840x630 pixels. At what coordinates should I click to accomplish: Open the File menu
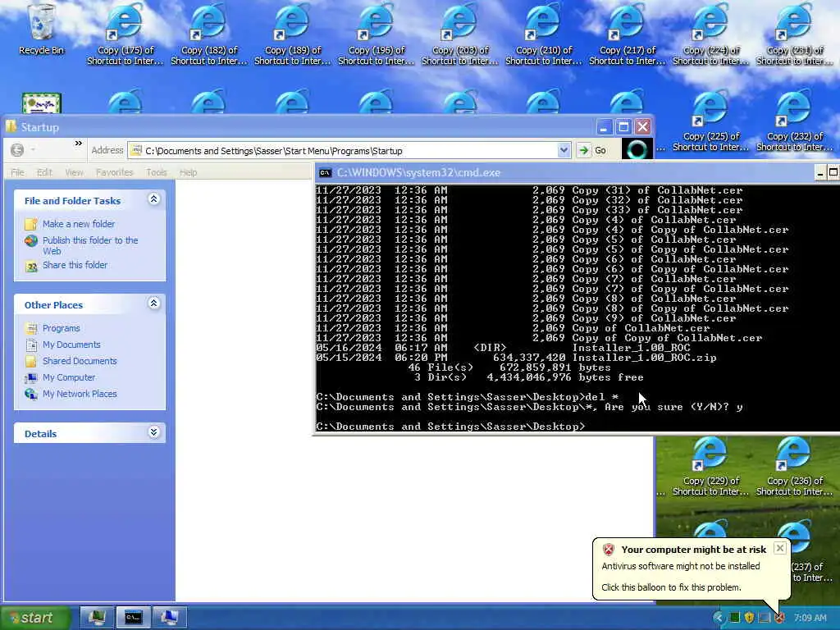pos(18,172)
